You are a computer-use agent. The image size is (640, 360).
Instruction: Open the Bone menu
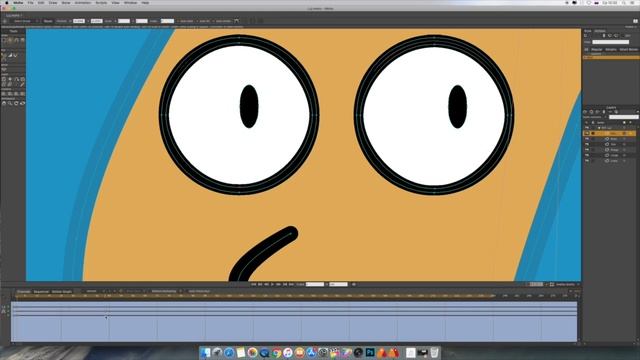pos(66,2)
